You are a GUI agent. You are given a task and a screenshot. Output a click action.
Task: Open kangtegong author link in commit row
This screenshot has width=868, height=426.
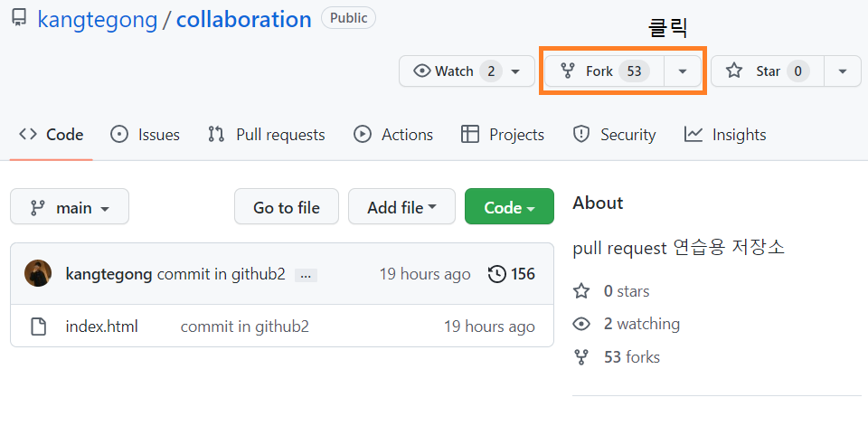[108, 274]
